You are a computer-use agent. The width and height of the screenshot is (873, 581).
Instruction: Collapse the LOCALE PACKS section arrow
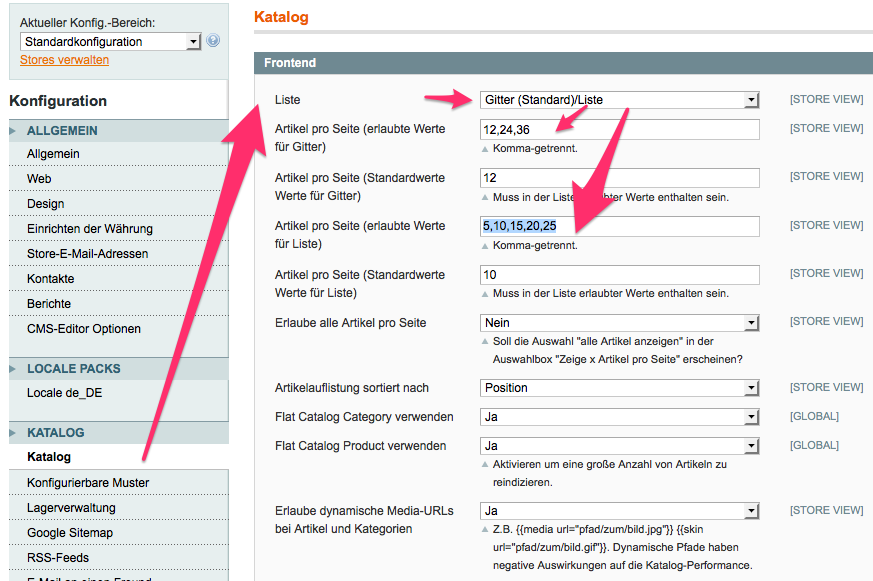tap(13, 369)
